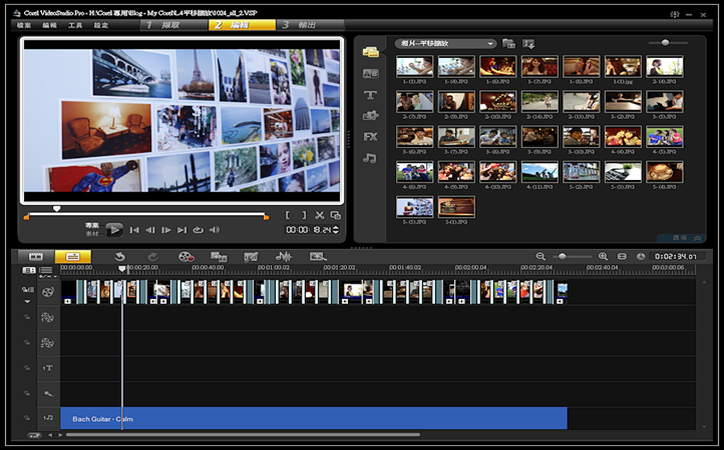Expand the ripple editing options arrow

[28, 301]
